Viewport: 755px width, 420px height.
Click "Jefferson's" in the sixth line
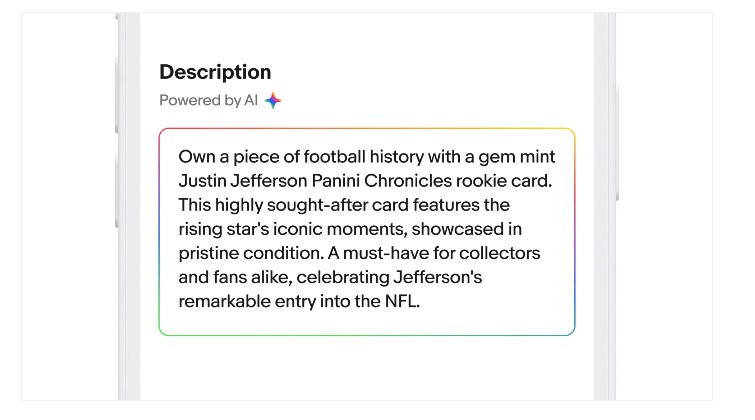(x=438, y=277)
